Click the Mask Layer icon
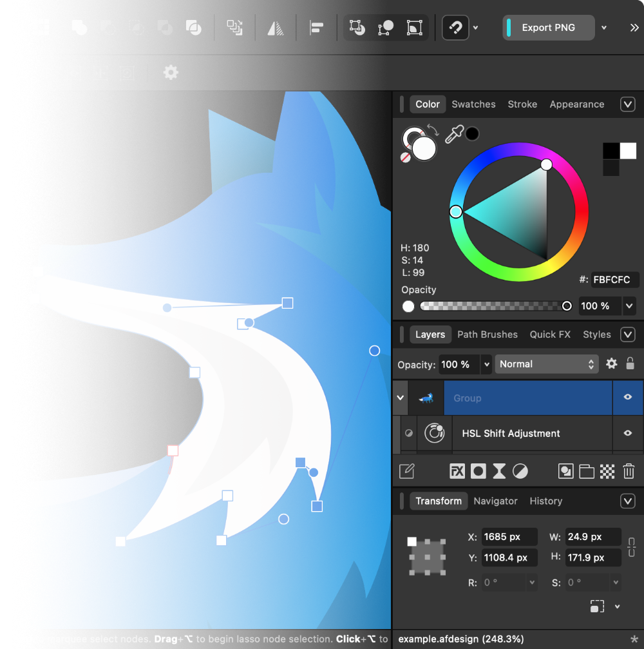 click(478, 471)
